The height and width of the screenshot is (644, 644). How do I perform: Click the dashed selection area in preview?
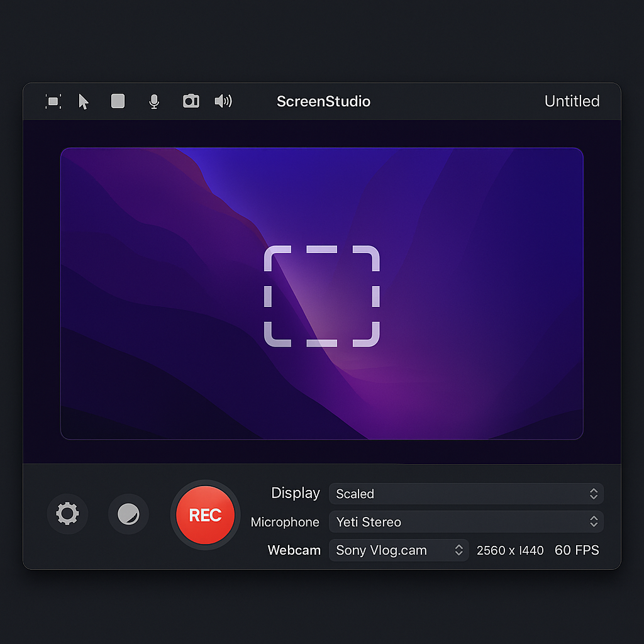point(321,296)
